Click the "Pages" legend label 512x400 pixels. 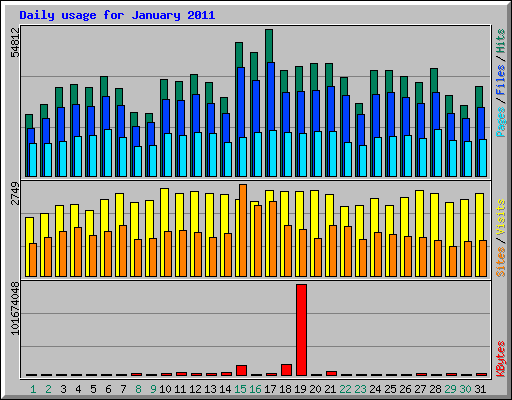click(500, 122)
